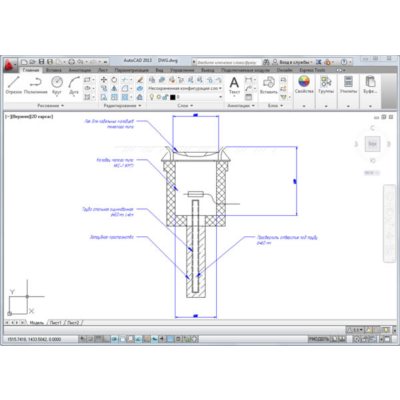400x400 pixels.
Task: Toggle РМОДЕЛЬ model space button
Action: click(x=319, y=339)
